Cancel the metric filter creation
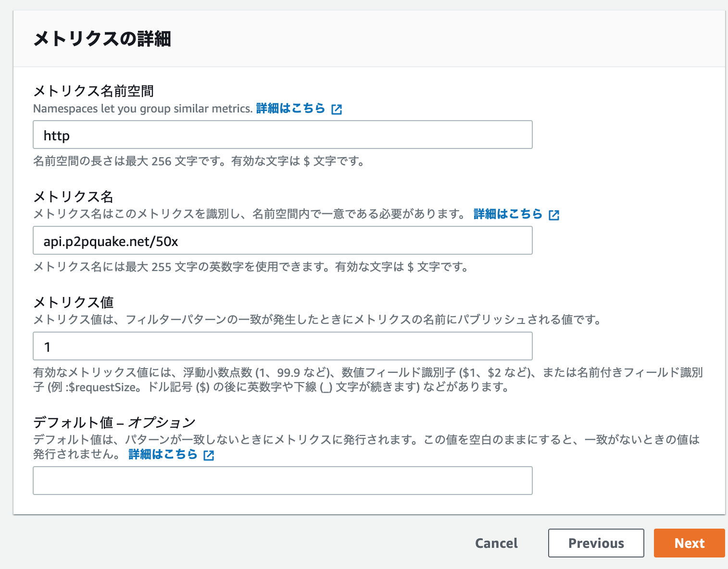Screen dimensions: 728x569 [496, 543]
